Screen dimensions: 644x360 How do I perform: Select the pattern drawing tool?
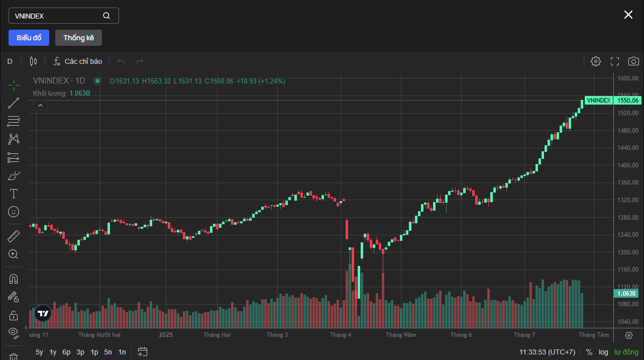tap(14, 139)
